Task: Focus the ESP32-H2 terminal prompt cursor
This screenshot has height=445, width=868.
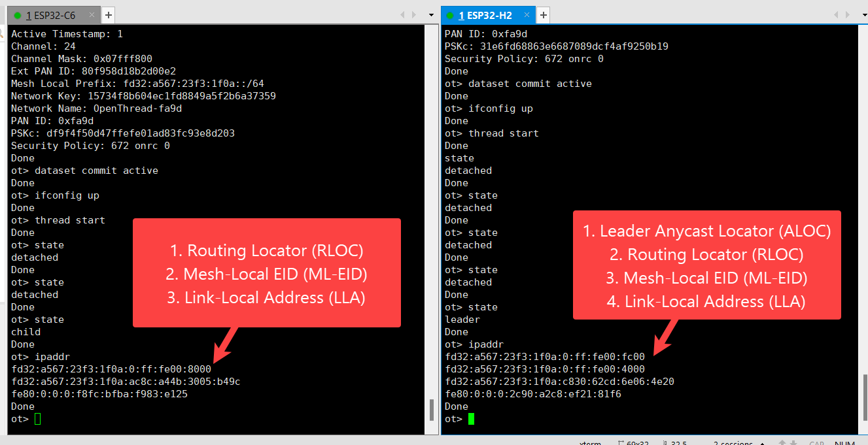Action: click(471, 419)
